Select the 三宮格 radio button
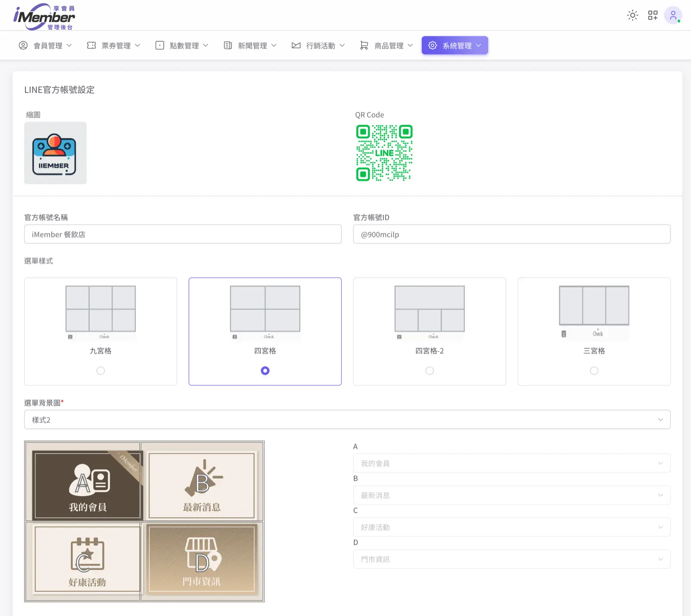691x616 pixels. coord(594,371)
